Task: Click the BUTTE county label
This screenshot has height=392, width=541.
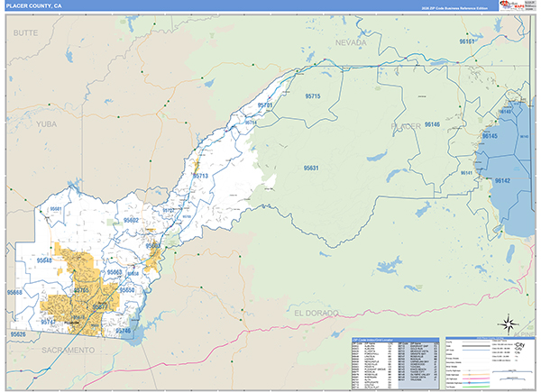Action: [x=25, y=32]
